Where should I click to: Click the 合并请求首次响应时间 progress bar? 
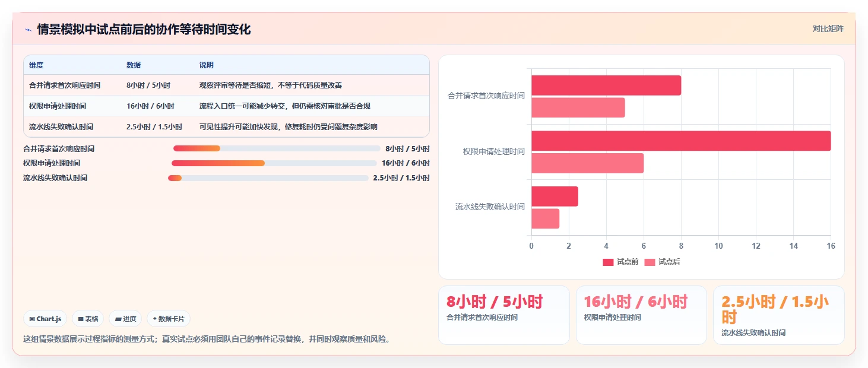pyautogui.click(x=277, y=148)
